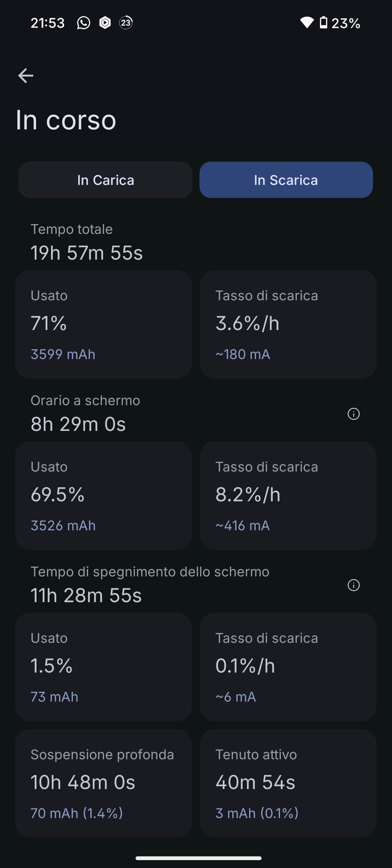Tap the circled 23 notification icon

tap(126, 23)
